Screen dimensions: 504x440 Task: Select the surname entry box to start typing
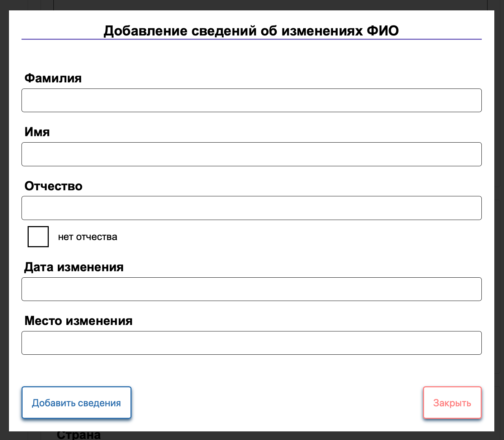tap(251, 100)
